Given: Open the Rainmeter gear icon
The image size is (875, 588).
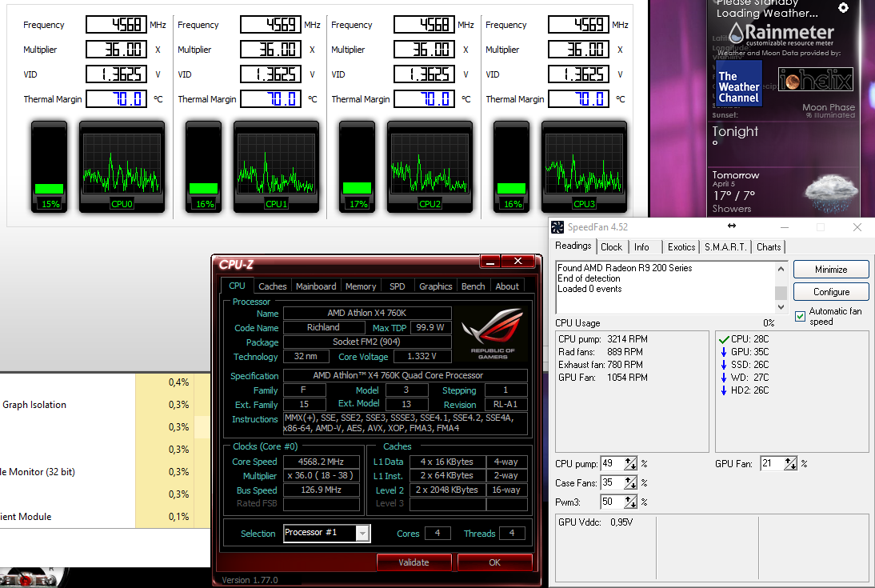Looking at the screenshot, I should 843,7.
